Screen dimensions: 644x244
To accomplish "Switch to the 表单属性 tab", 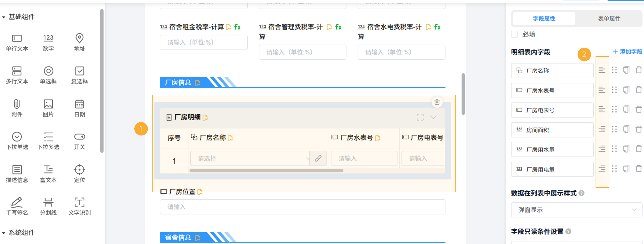I will [x=609, y=19].
